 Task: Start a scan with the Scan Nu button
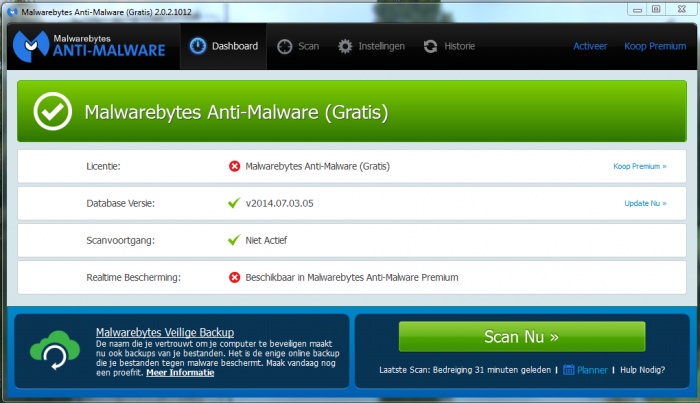[x=522, y=337]
